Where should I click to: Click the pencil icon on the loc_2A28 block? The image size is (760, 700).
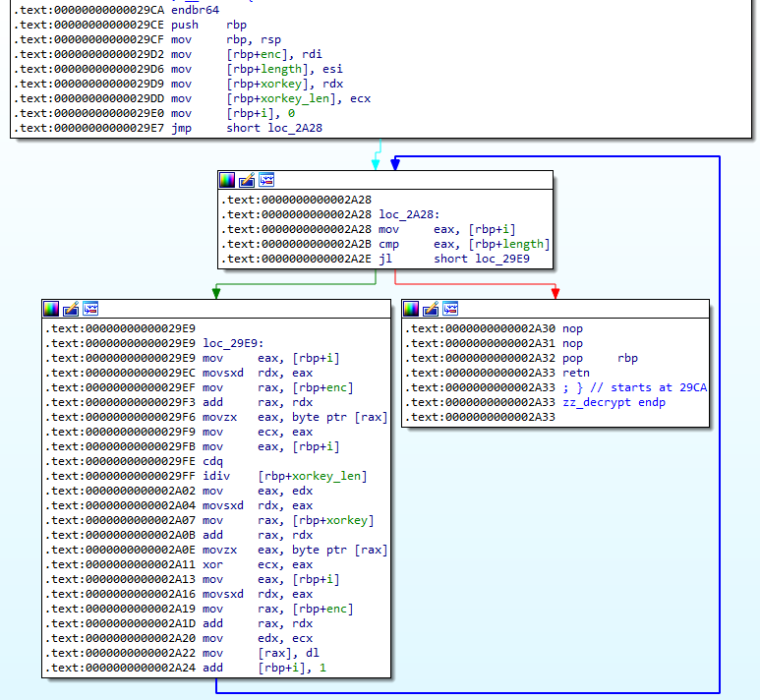pyautogui.click(x=247, y=180)
